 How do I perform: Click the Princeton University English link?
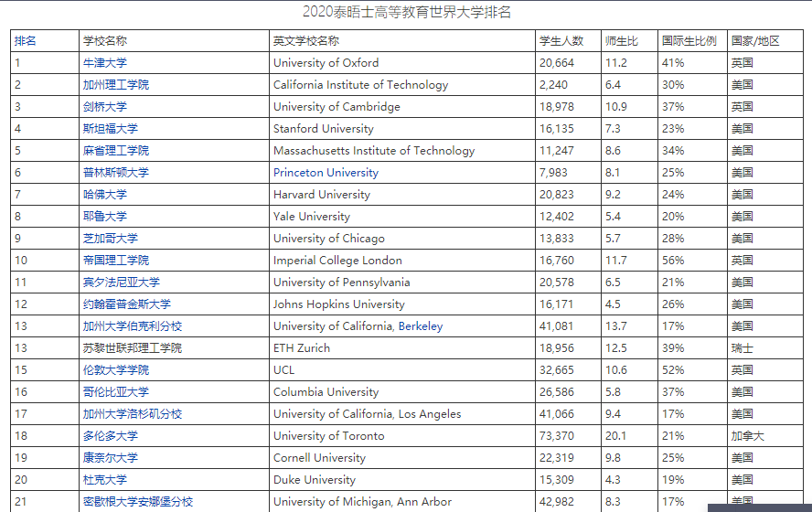tap(326, 173)
